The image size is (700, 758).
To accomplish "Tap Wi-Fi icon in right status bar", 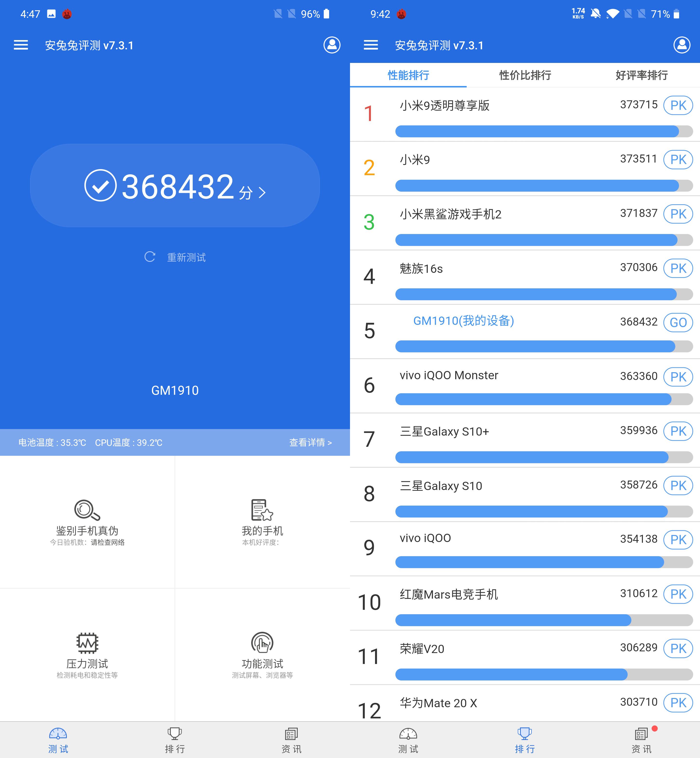I will 612,14.
